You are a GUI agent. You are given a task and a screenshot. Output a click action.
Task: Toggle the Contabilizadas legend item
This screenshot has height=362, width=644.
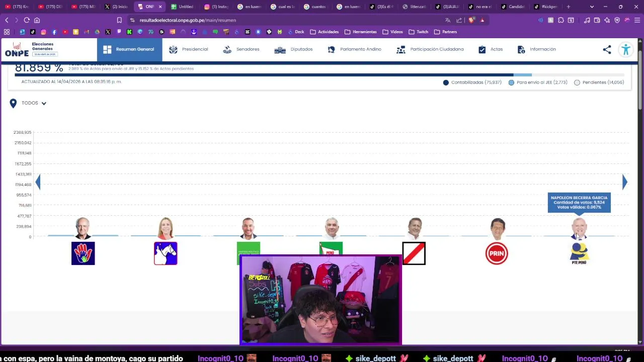[472, 82]
